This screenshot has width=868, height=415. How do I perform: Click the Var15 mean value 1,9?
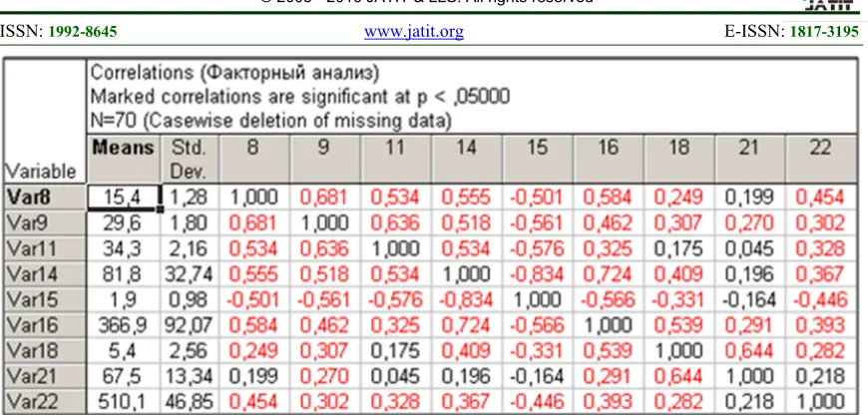124,299
